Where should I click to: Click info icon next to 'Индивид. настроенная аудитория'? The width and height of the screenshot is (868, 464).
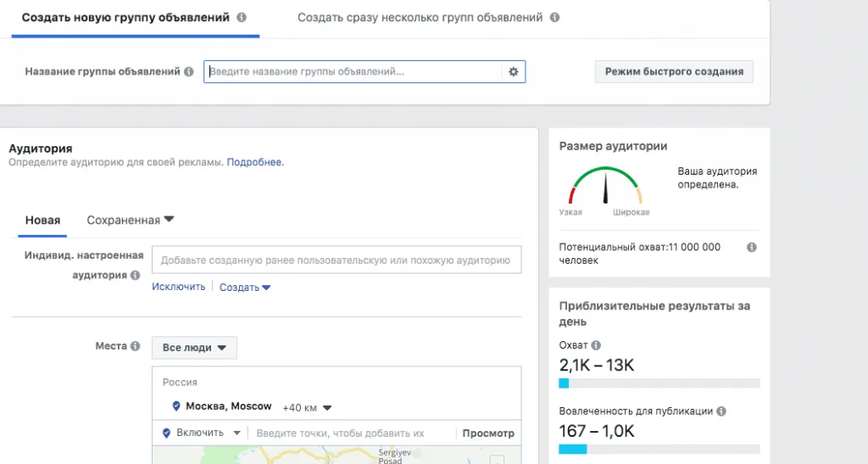(x=135, y=275)
